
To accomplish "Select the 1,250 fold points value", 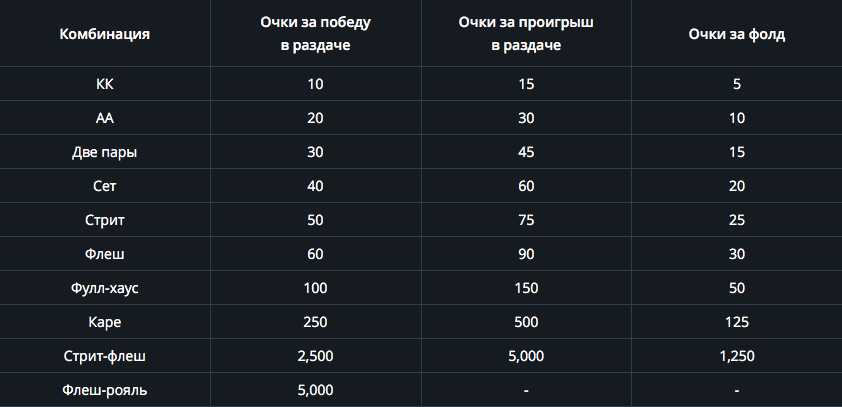I will click(x=737, y=357).
